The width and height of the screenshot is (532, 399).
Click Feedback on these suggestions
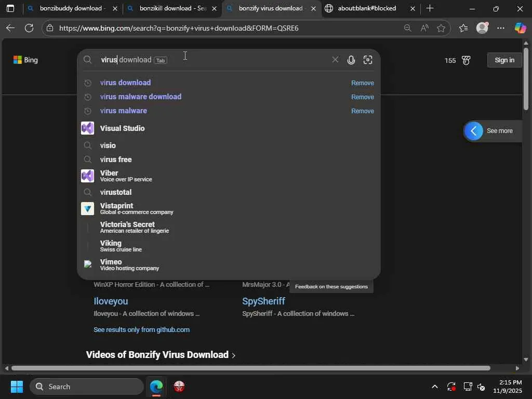click(331, 287)
